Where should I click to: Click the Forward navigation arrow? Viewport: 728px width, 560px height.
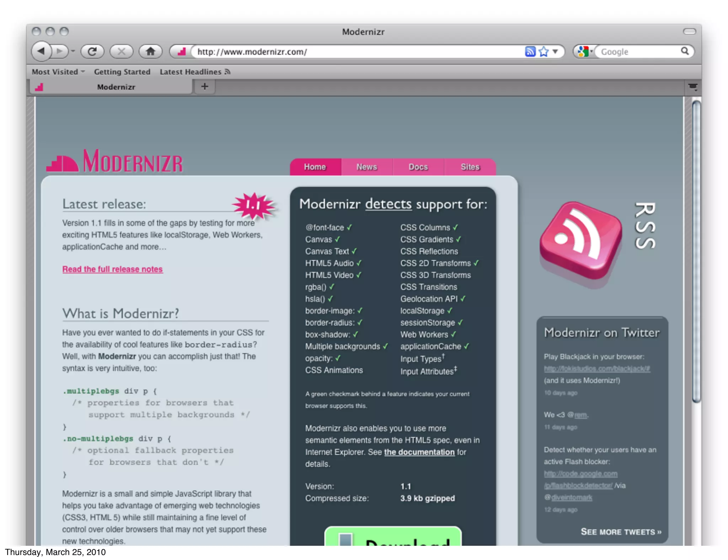pos(59,52)
